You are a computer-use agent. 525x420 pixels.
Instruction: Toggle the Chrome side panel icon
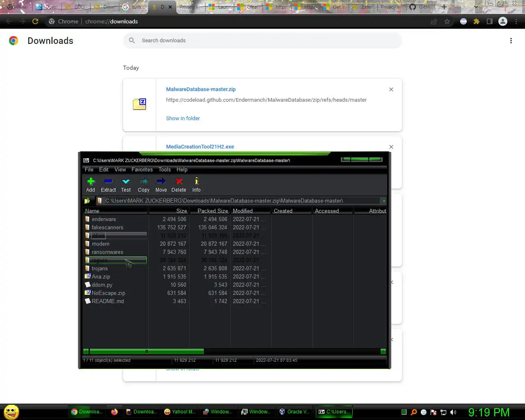click(x=489, y=21)
